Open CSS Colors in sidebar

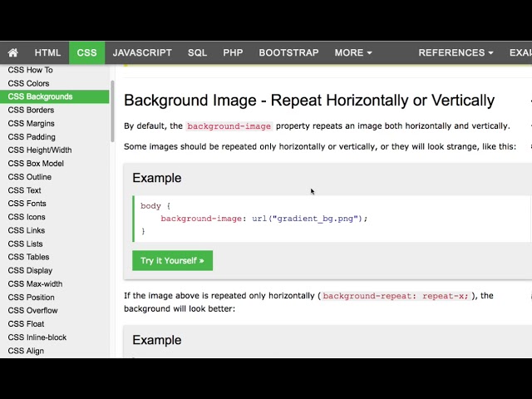tap(28, 83)
